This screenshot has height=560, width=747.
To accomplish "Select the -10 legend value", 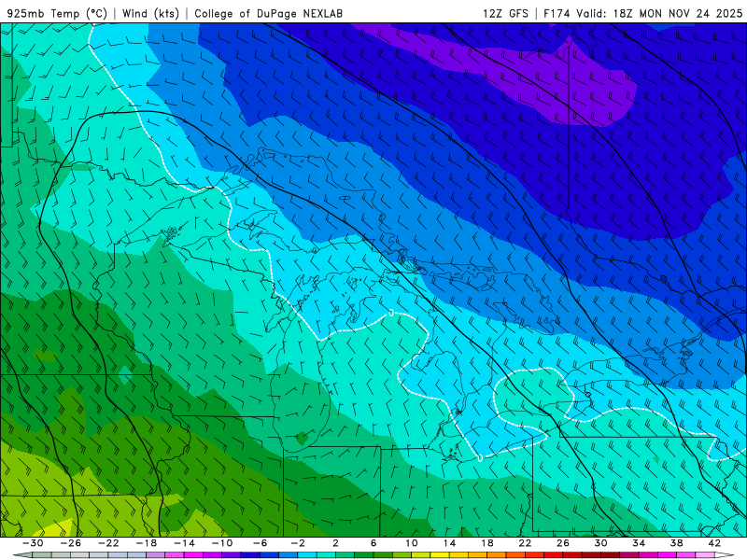I will pyautogui.click(x=222, y=543).
